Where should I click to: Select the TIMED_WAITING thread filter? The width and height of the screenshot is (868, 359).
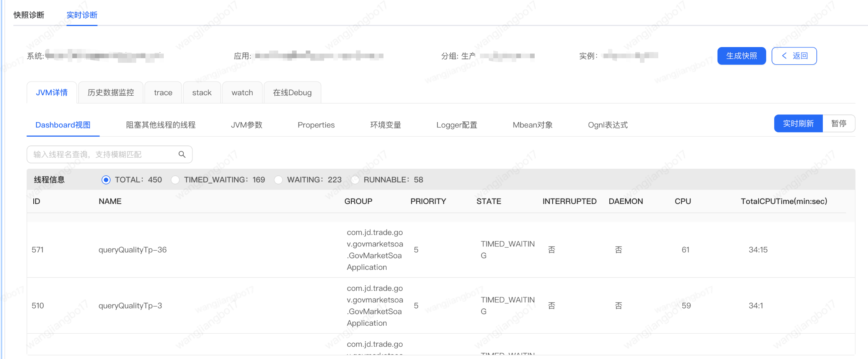click(175, 179)
